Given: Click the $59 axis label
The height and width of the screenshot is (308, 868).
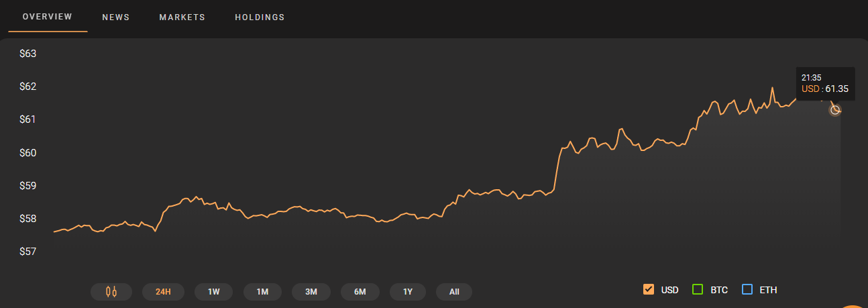Looking at the screenshot, I should tap(28, 185).
